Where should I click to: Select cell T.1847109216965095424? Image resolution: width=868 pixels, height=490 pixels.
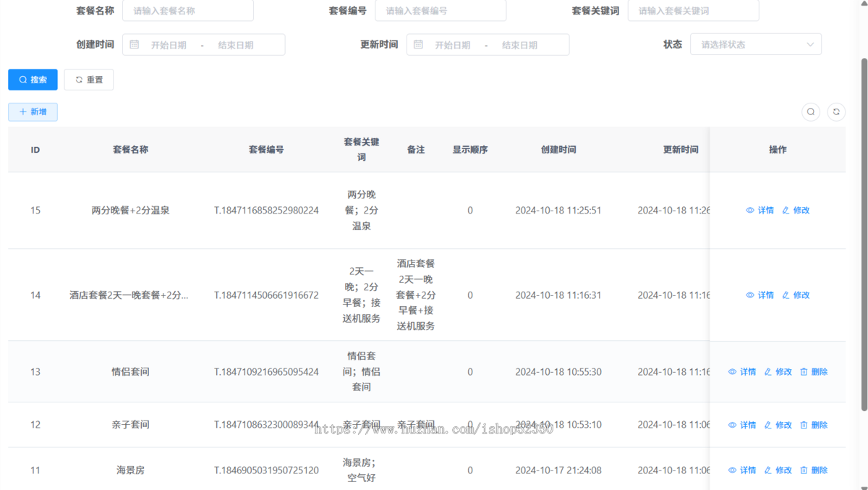point(266,372)
